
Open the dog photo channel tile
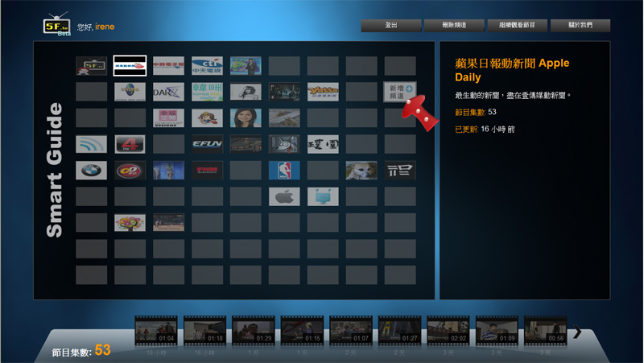click(361, 170)
